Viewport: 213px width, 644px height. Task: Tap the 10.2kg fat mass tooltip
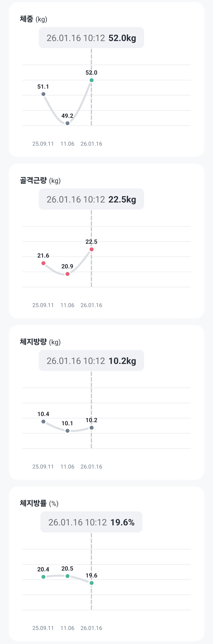[91, 361]
